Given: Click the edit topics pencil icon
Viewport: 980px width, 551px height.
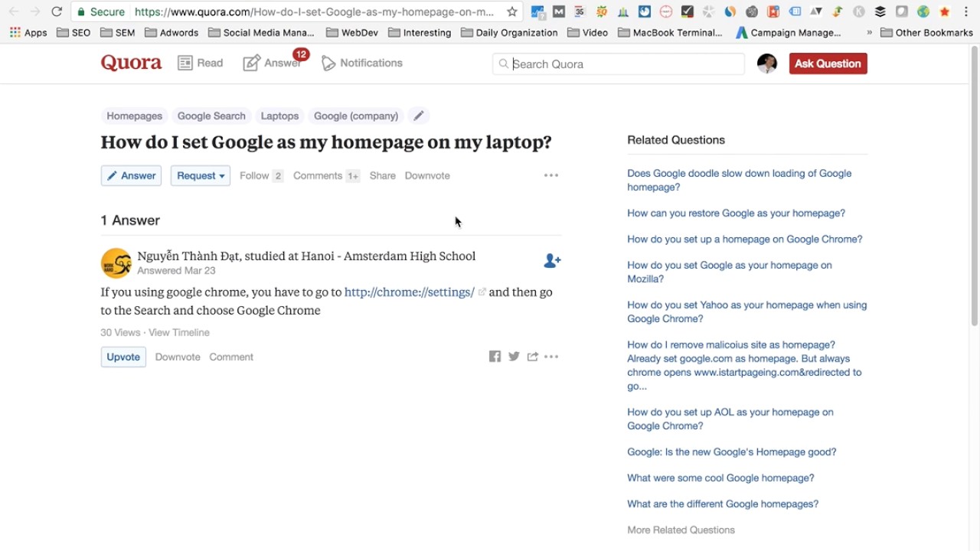Looking at the screenshot, I should coord(418,116).
